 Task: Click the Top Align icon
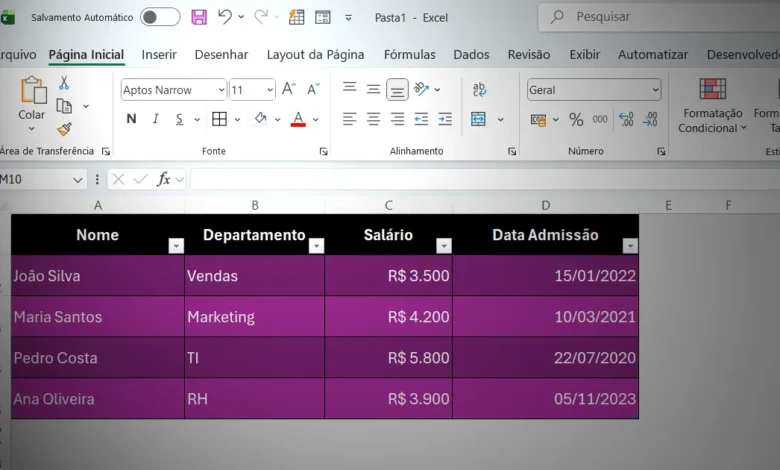[x=350, y=88]
